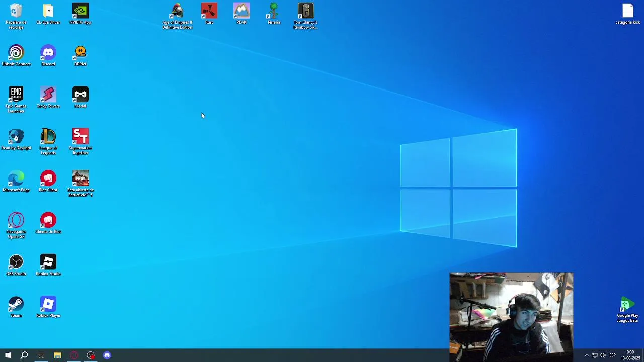Image resolution: width=644 pixels, height=362 pixels.
Task: Select the League of Legends shortcut
Action: [x=48, y=142]
